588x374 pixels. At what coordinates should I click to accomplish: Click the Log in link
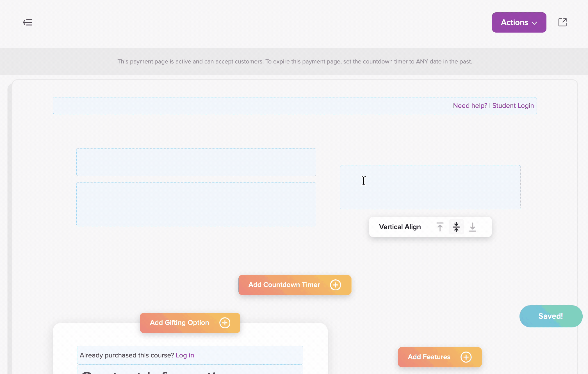coord(185,355)
